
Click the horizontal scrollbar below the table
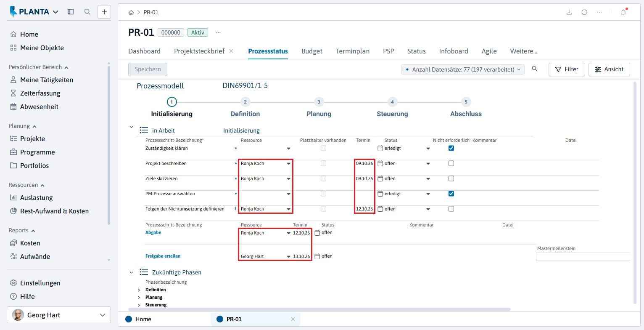click(x=319, y=309)
